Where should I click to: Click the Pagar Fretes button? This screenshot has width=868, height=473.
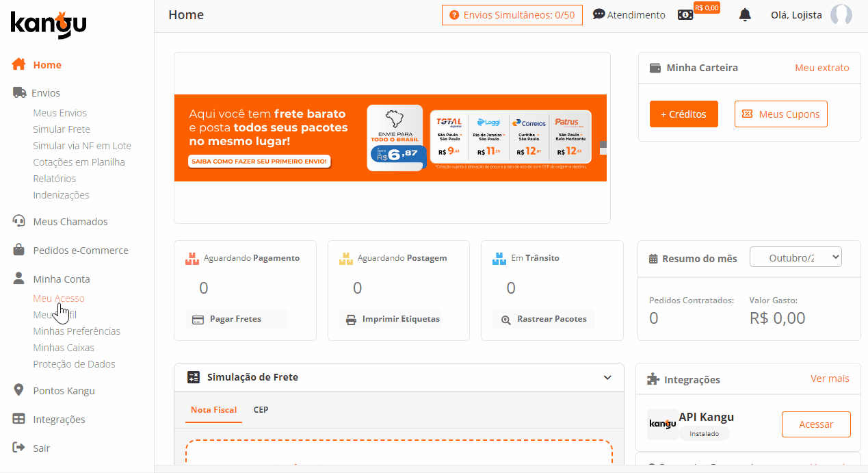pyautogui.click(x=236, y=319)
